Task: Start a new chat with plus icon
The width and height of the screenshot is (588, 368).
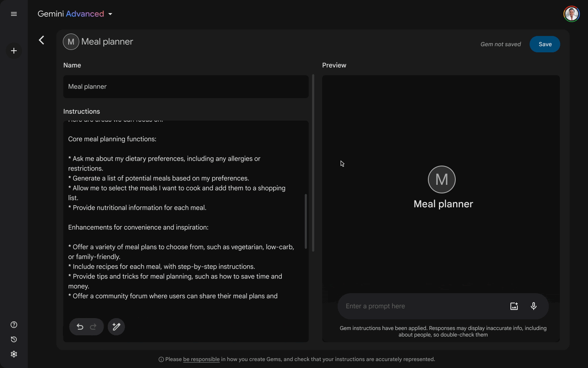Action: point(14,51)
